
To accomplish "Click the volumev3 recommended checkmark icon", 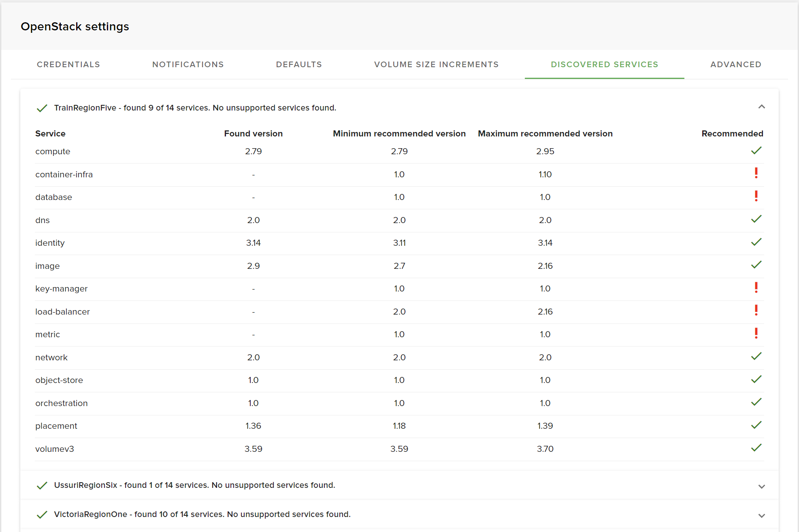I will (x=756, y=448).
